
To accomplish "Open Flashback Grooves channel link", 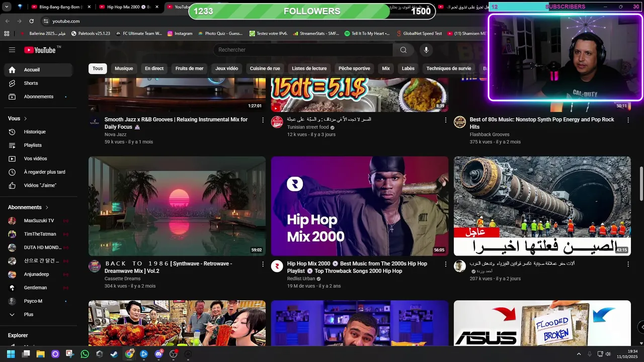I will point(490,134).
